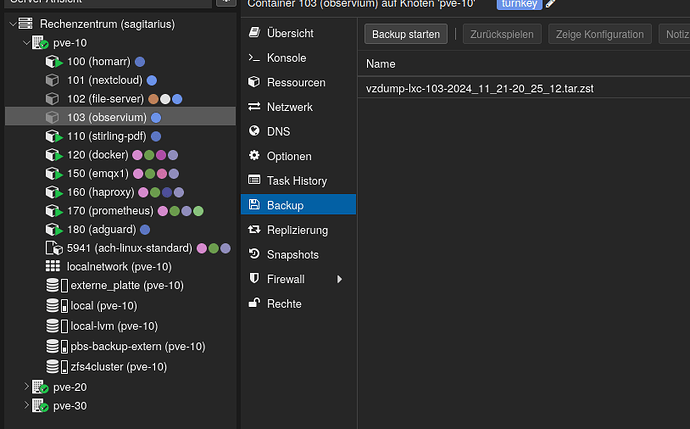Select 101 (nextcloud) in the tree

pyautogui.click(x=121, y=80)
